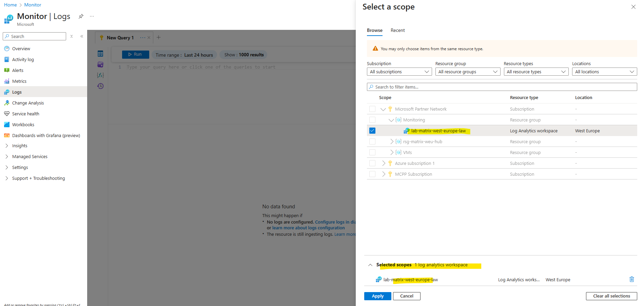644x306 pixels.
Task: Open the Locations filter dropdown
Action: tap(605, 72)
